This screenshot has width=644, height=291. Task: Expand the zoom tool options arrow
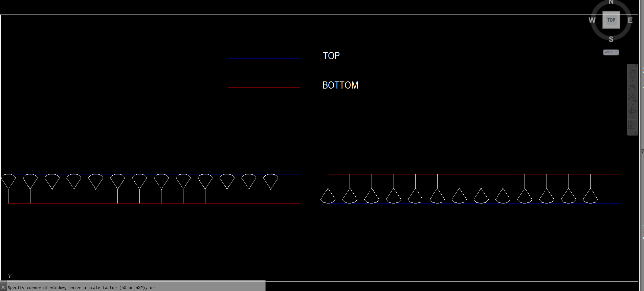pyautogui.click(x=632, y=104)
